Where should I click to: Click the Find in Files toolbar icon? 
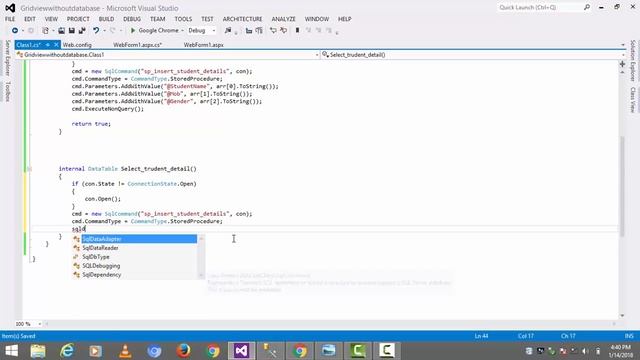pyautogui.click(x=228, y=31)
